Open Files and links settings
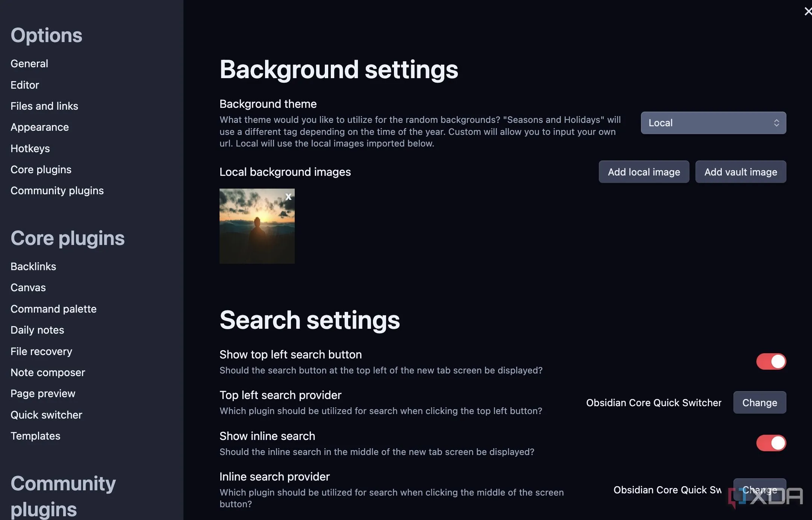The image size is (812, 520). pyautogui.click(x=44, y=106)
